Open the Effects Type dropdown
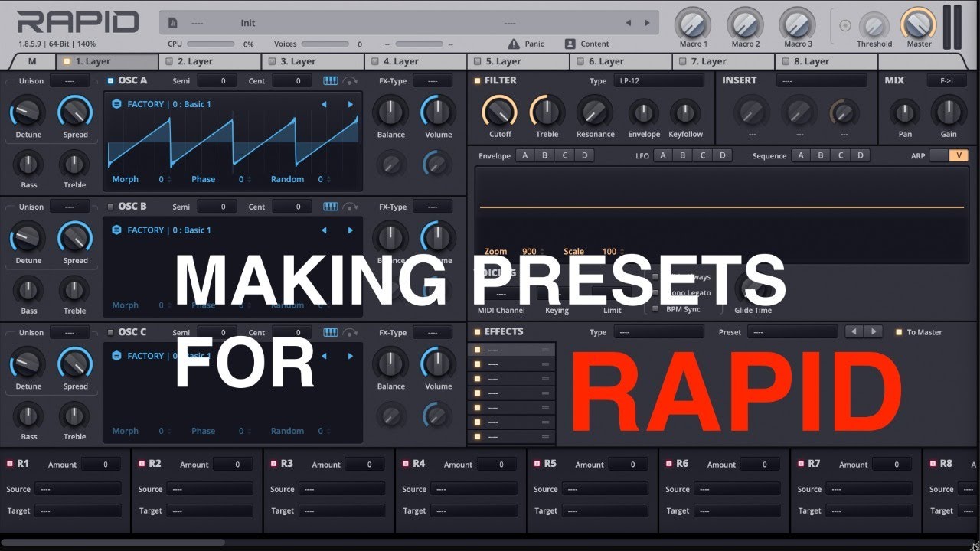 [658, 332]
